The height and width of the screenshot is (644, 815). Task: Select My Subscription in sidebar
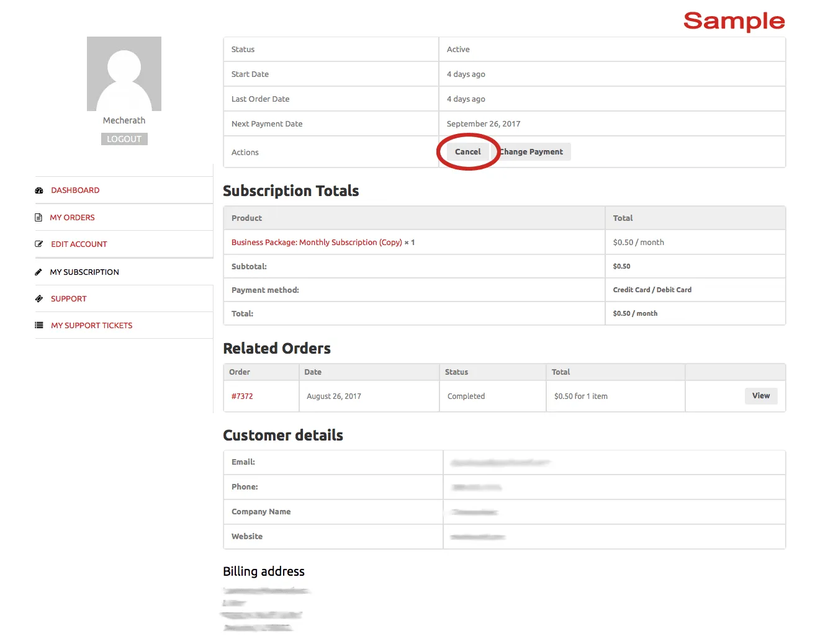pos(84,272)
